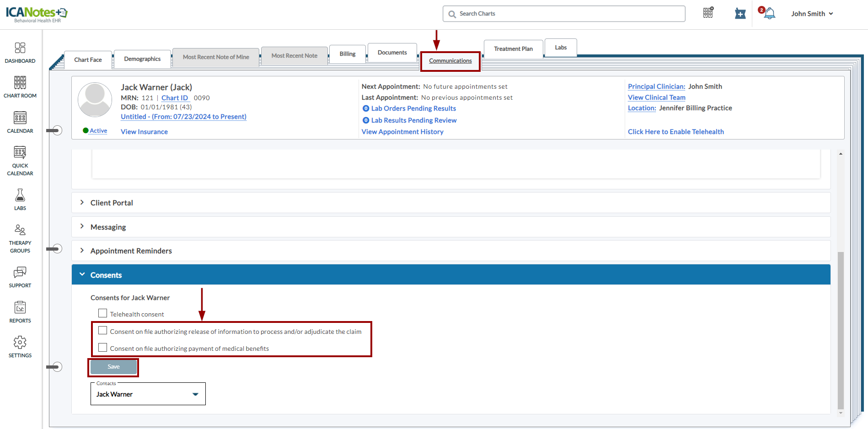Image resolution: width=868 pixels, height=429 pixels.
Task: Tick consent authorizing payment of medical benefits
Action: pyautogui.click(x=103, y=348)
